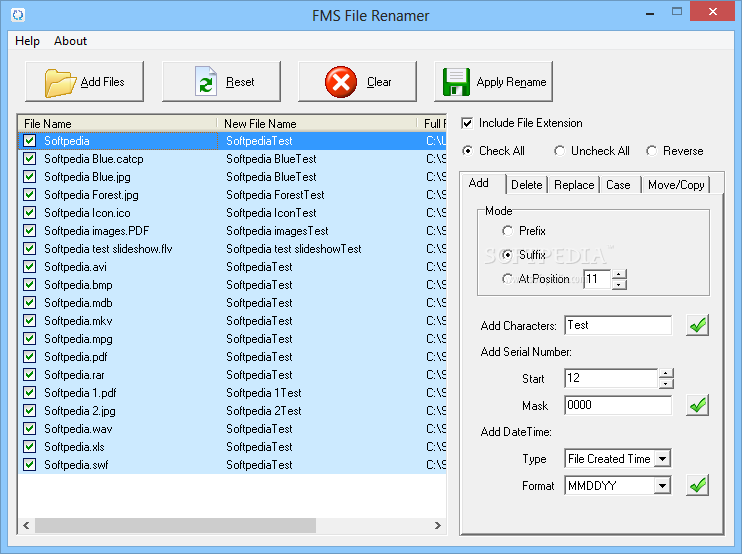
Task: Increase At Position value with up arrow
Action: coord(619,274)
